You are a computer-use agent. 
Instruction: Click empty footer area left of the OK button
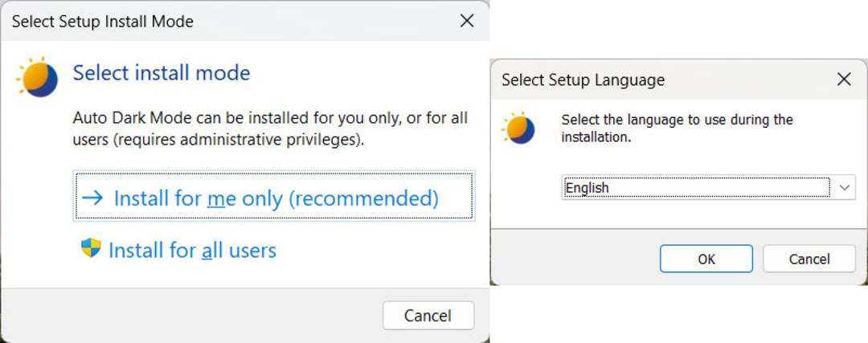[x=575, y=259]
